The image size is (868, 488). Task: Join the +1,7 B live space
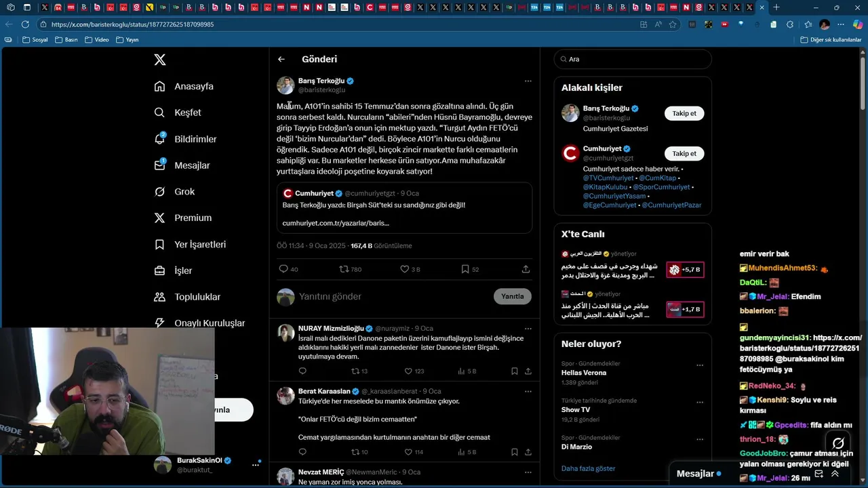pyautogui.click(x=685, y=309)
